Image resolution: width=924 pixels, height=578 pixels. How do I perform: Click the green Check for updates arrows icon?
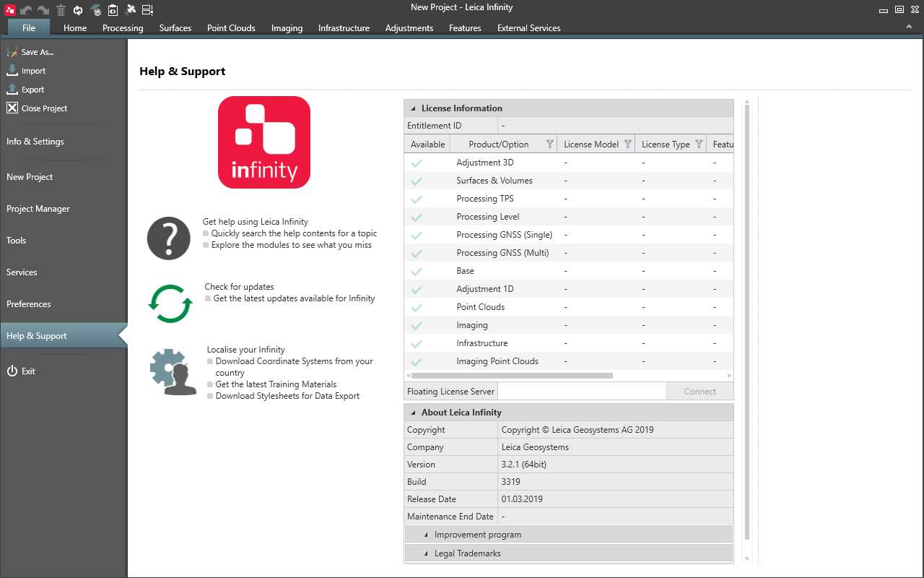[x=170, y=303]
